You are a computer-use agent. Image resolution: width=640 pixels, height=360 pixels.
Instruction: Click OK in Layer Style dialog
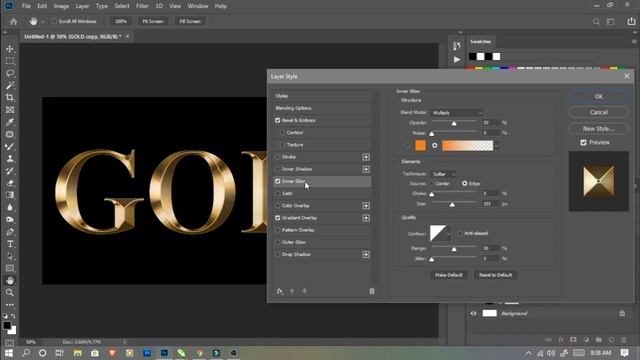(x=598, y=97)
